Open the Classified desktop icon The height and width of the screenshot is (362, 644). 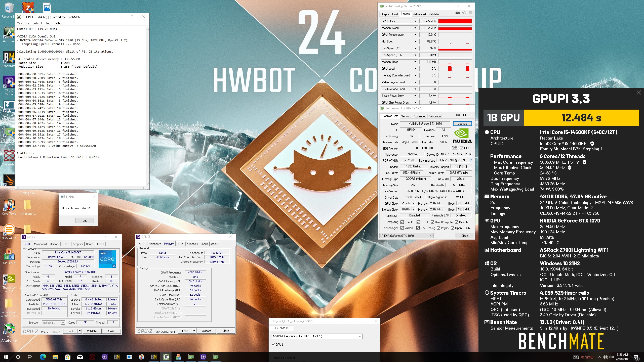coord(9,256)
